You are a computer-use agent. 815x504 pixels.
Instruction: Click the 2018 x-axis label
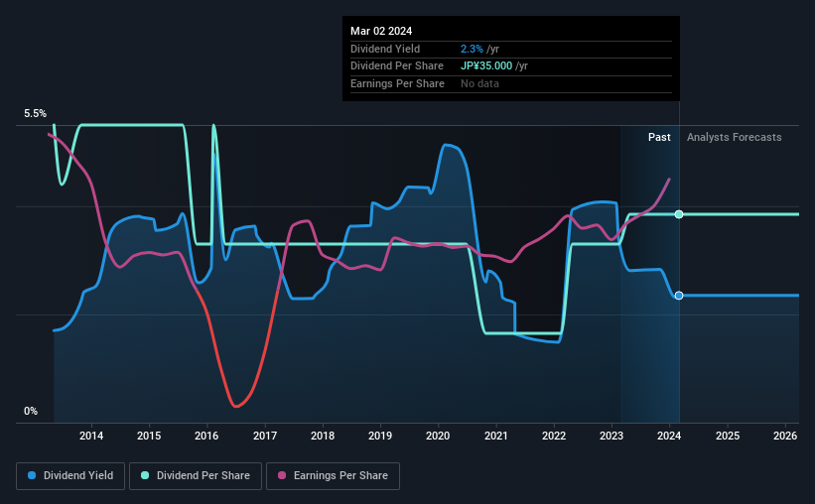coord(323,436)
